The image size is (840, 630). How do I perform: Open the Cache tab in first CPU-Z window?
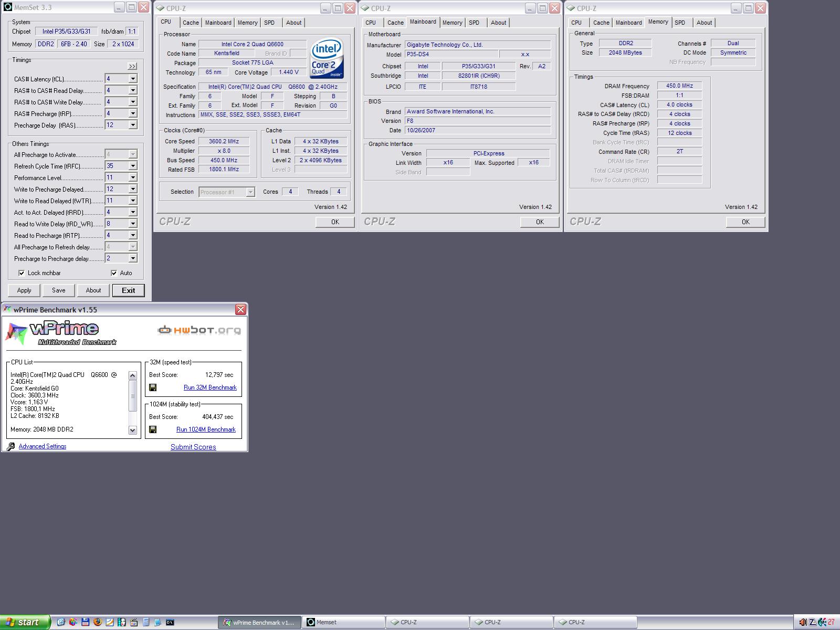click(191, 23)
